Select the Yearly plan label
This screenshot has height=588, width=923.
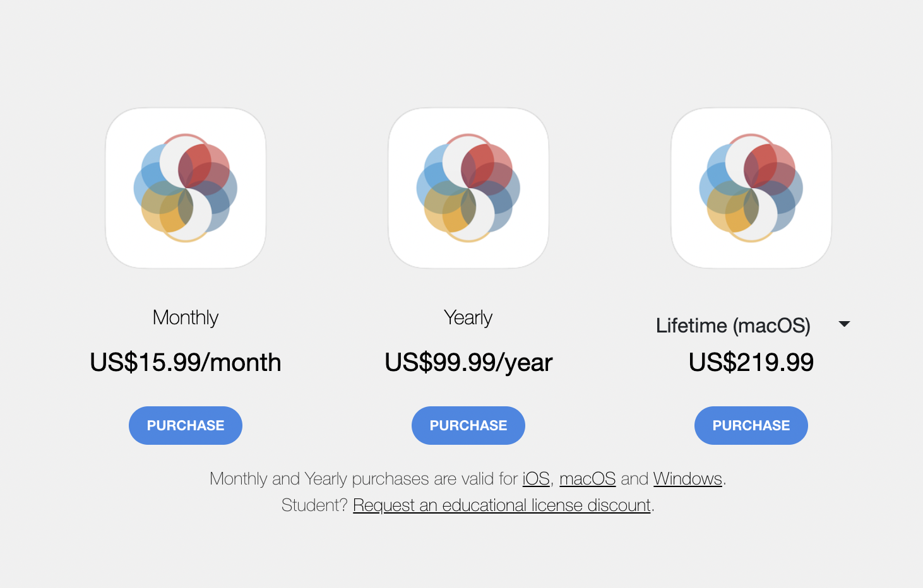pyautogui.click(x=468, y=317)
